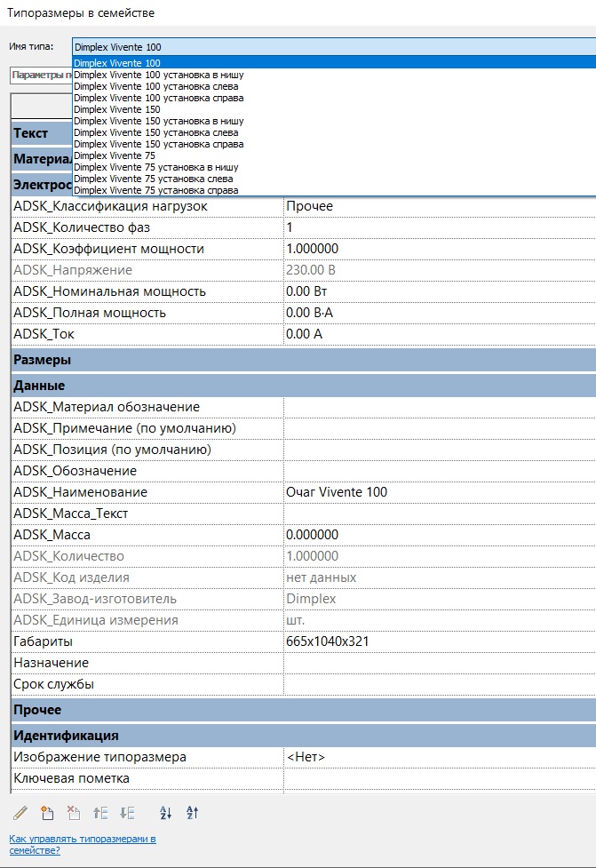Select the 'Изображение типоразмера' parameter name
This screenshot has width=596, height=868.
point(99,757)
